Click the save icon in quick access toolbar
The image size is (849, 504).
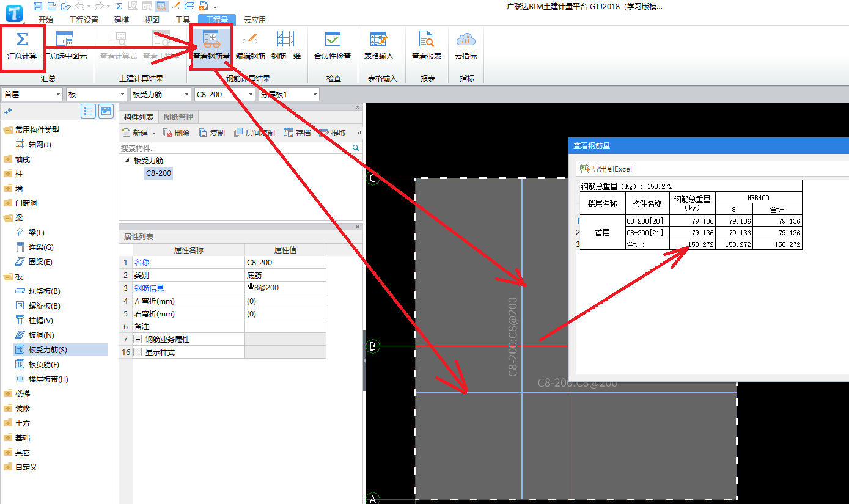(38, 6)
